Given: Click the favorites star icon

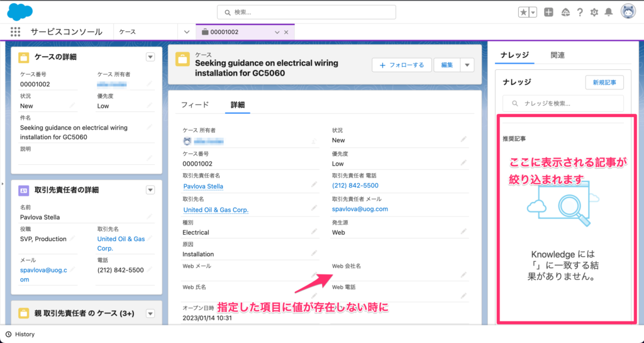Looking at the screenshot, I should [524, 13].
